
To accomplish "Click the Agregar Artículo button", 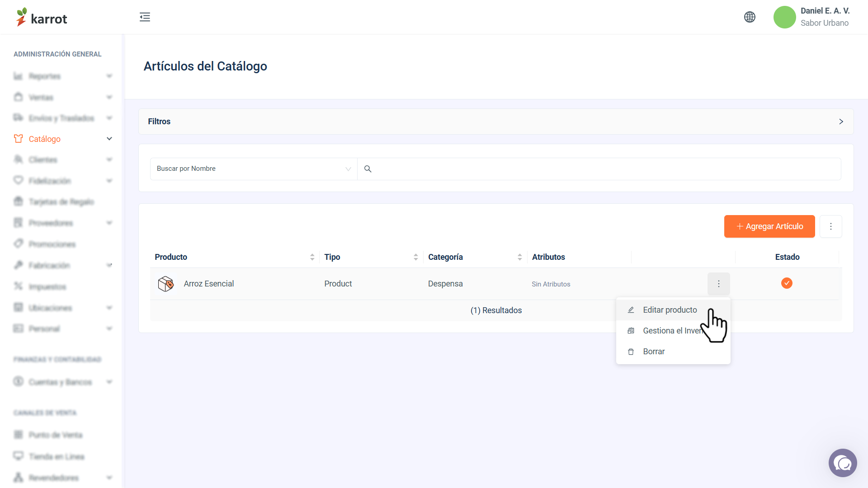I will point(769,226).
